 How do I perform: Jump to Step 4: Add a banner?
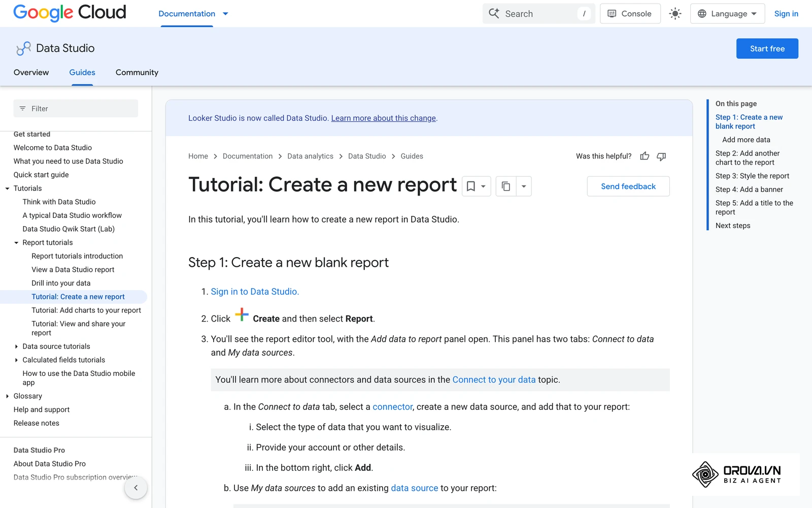point(749,189)
